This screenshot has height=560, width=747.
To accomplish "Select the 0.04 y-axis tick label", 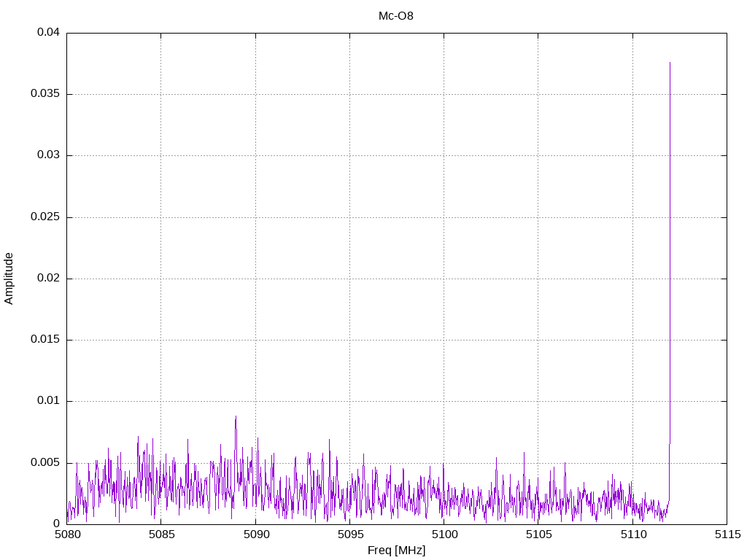I will (x=48, y=33).
